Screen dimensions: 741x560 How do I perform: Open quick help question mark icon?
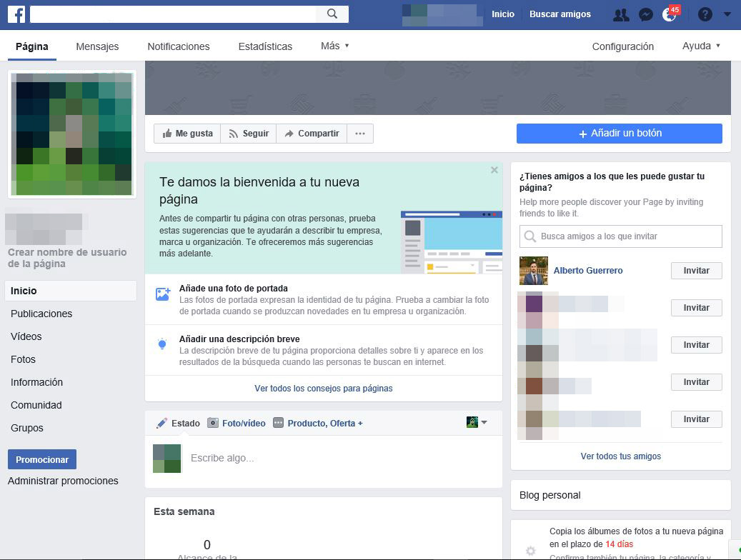point(705,15)
